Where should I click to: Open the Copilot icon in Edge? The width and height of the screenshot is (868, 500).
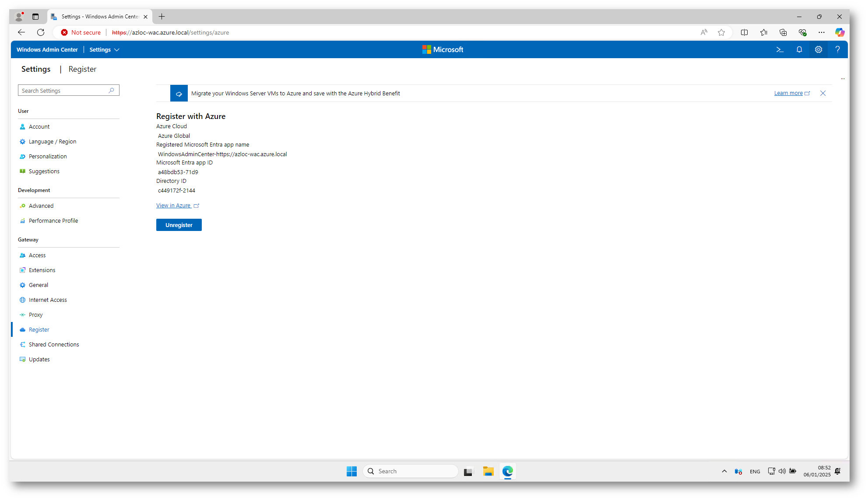pyautogui.click(x=840, y=32)
